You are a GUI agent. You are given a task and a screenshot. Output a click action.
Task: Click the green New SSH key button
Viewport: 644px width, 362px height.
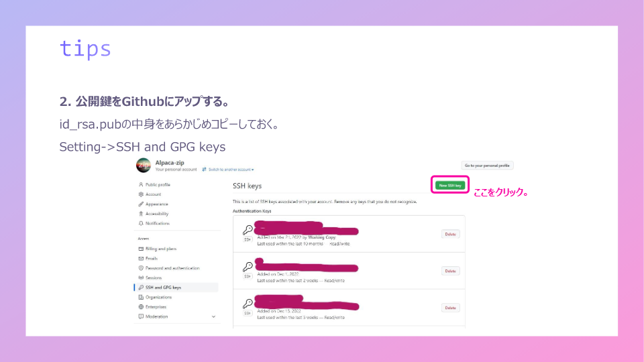pyautogui.click(x=450, y=186)
